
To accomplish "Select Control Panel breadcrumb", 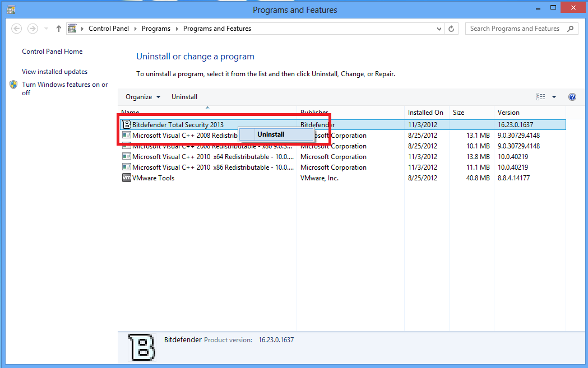I will (x=108, y=29).
